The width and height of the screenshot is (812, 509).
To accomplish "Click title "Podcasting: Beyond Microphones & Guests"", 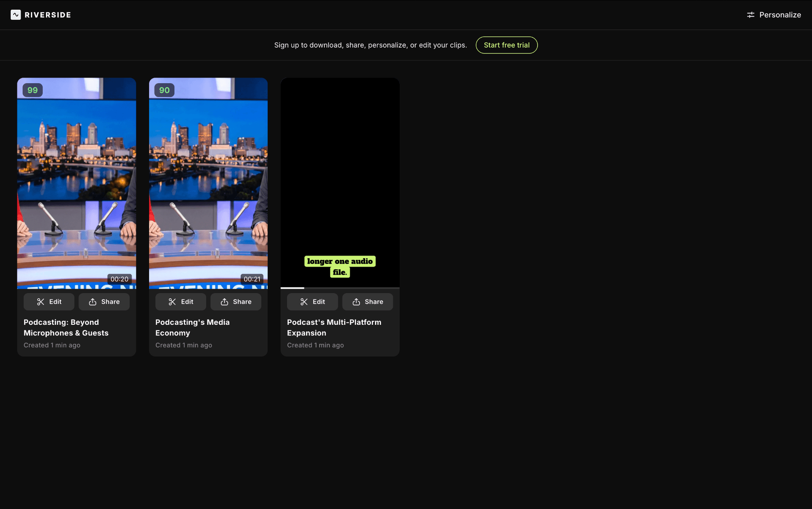I will (x=66, y=328).
